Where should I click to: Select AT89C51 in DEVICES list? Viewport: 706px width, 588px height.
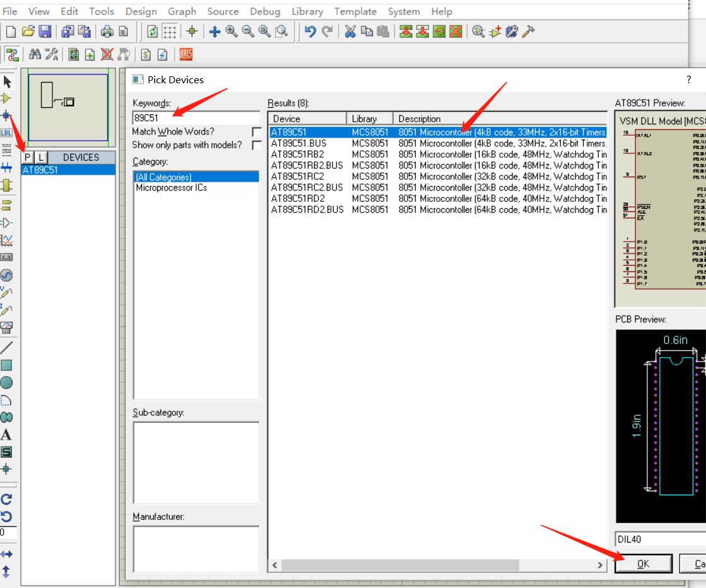(x=68, y=170)
